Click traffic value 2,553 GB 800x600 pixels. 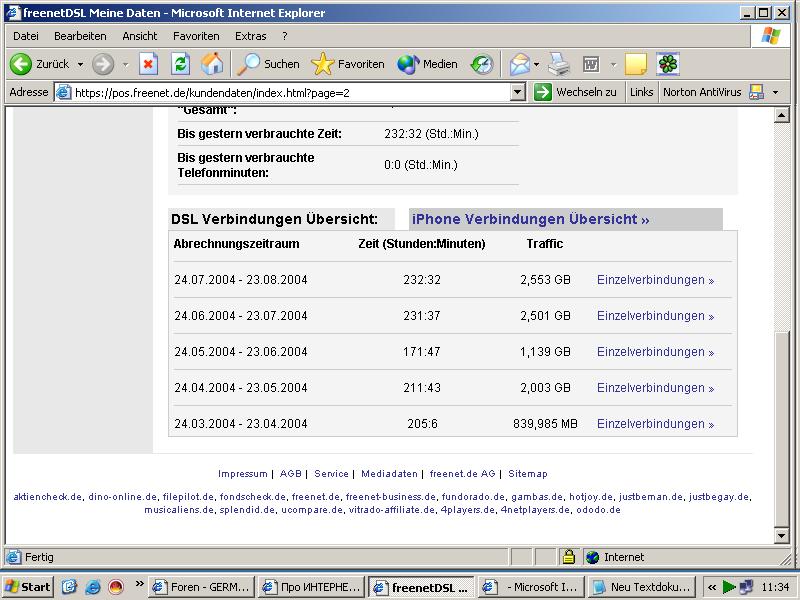545,280
